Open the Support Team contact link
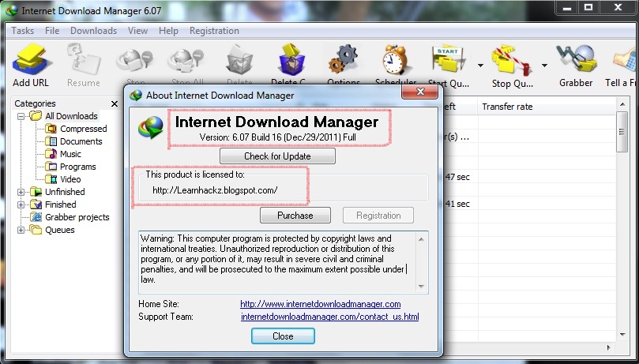This screenshot has height=364, width=639. pyautogui.click(x=329, y=317)
